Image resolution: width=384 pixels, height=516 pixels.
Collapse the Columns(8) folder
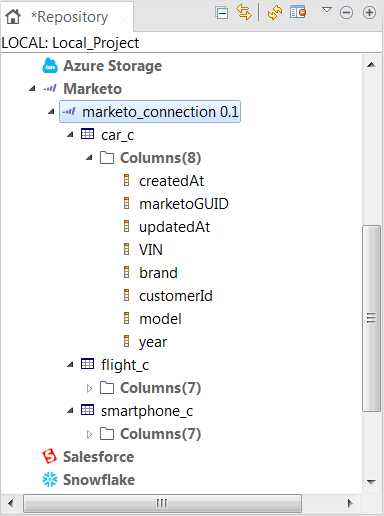[89, 158]
